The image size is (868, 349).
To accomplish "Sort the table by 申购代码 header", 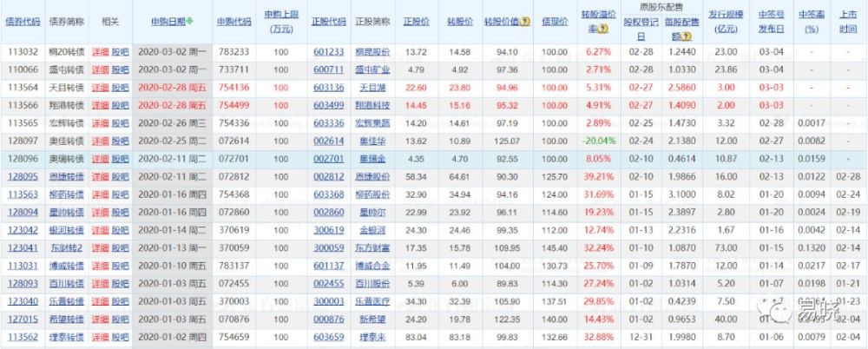I will [x=233, y=23].
